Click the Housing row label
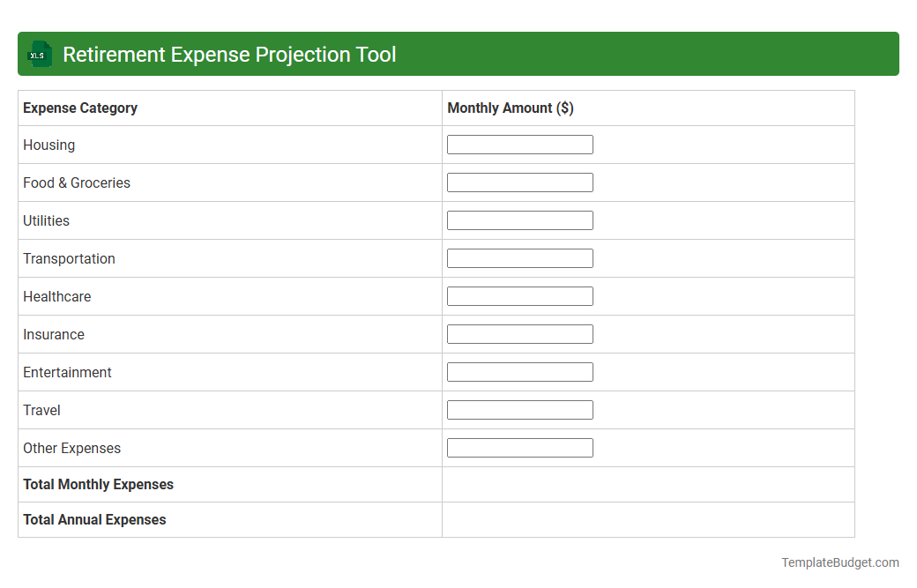Image resolution: width=917 pixels, height=588 pixels. (48, 145)
